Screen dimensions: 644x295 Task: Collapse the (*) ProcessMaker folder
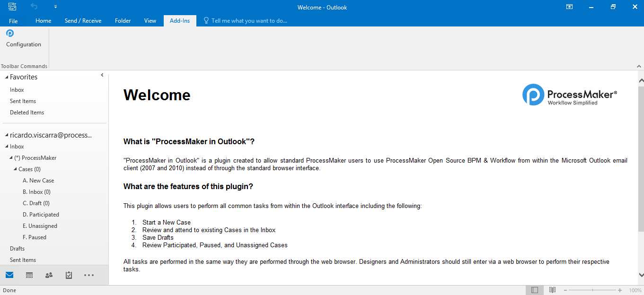tap(11, 158)
